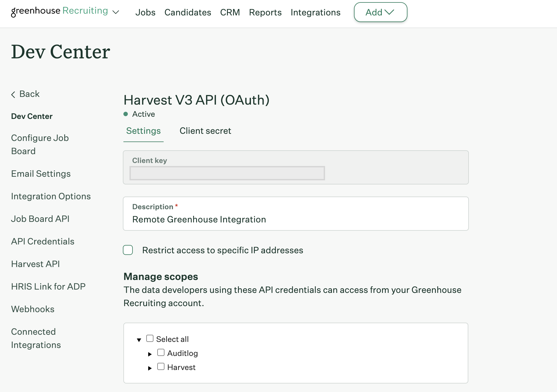Open HRIS Link for ADP
557x392 pixels.
[48, 287]
